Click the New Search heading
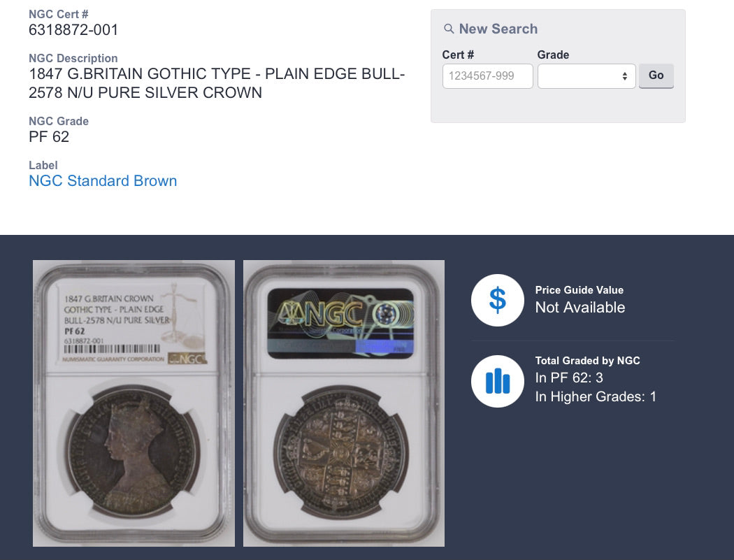The width and height of the screenshot is (734, 560). (498, 29)
